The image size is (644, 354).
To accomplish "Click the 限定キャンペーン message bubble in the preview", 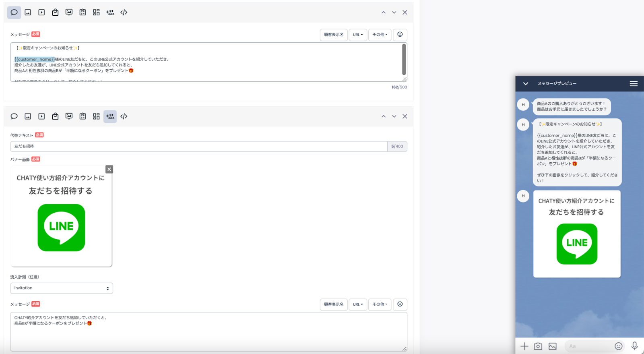I will (x=577, y=152).
